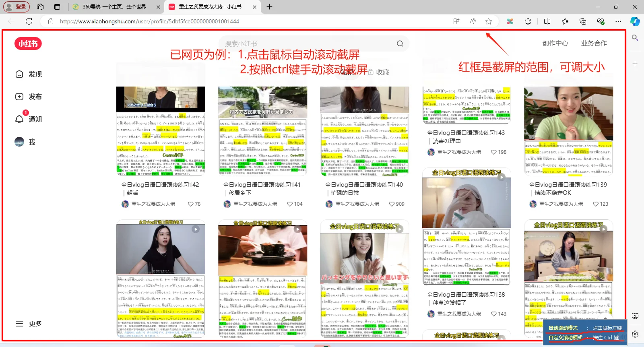Open the browser Workspaces icon
The image size is (644, 347).
coord(40,7)
